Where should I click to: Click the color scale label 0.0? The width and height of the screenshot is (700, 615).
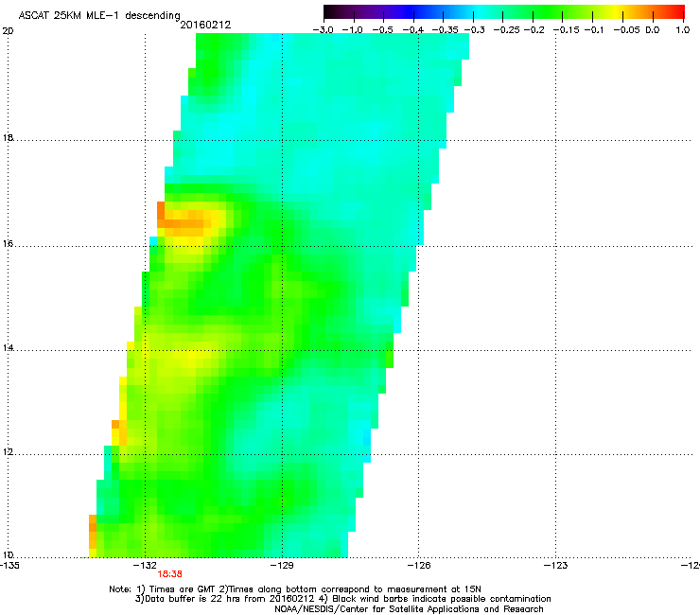click(653, 30)
